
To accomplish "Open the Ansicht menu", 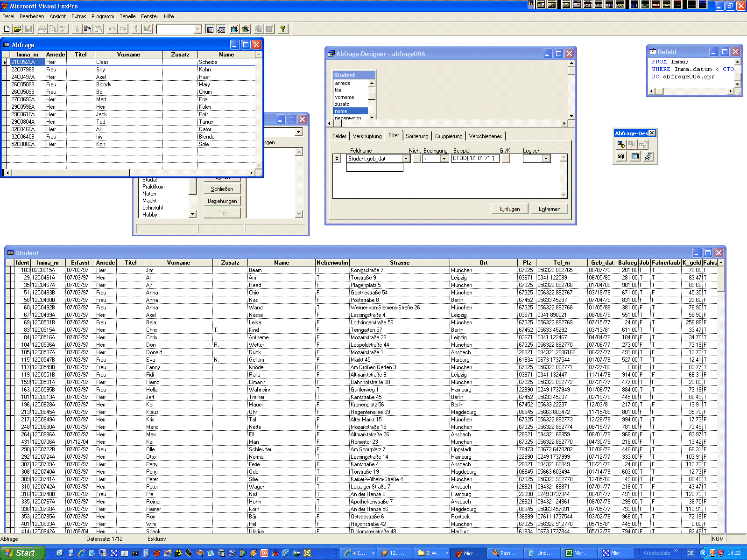I will 58,16.
